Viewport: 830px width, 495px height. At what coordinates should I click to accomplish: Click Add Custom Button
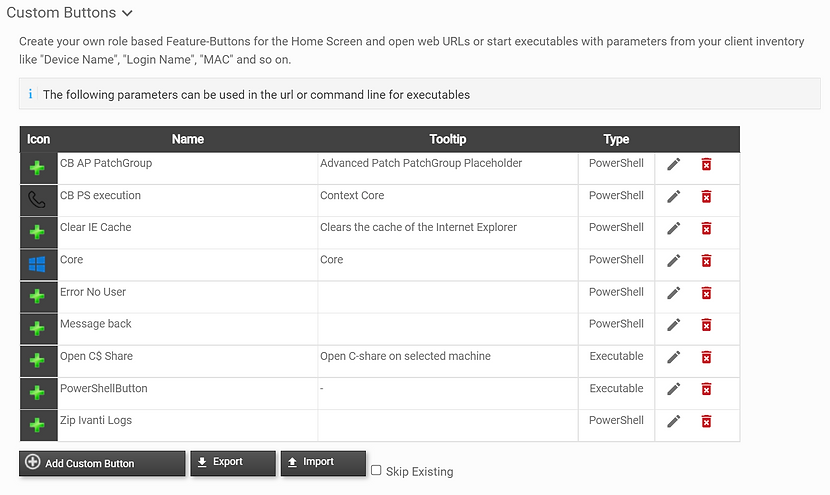pyautogui.click(x=102, y=463)
